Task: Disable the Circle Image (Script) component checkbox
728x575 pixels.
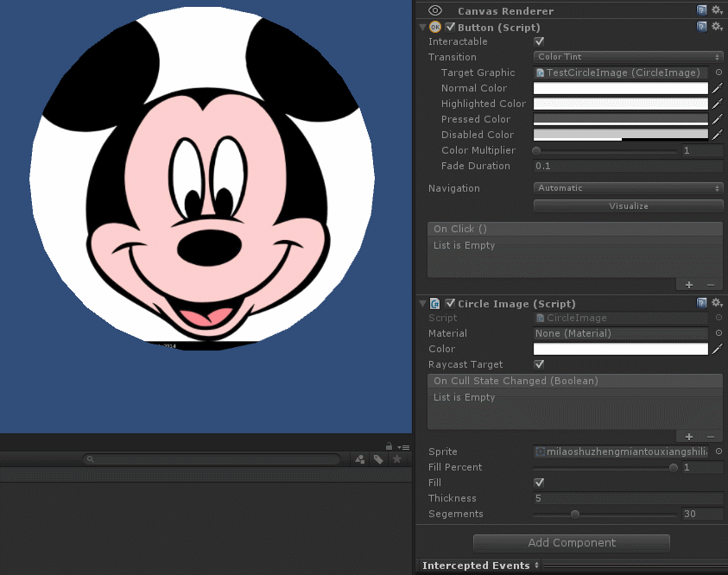Action: click(x=450, y=303)
